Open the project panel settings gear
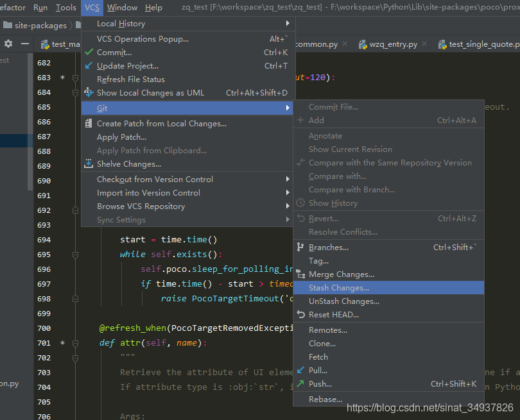 click(8, 44)
